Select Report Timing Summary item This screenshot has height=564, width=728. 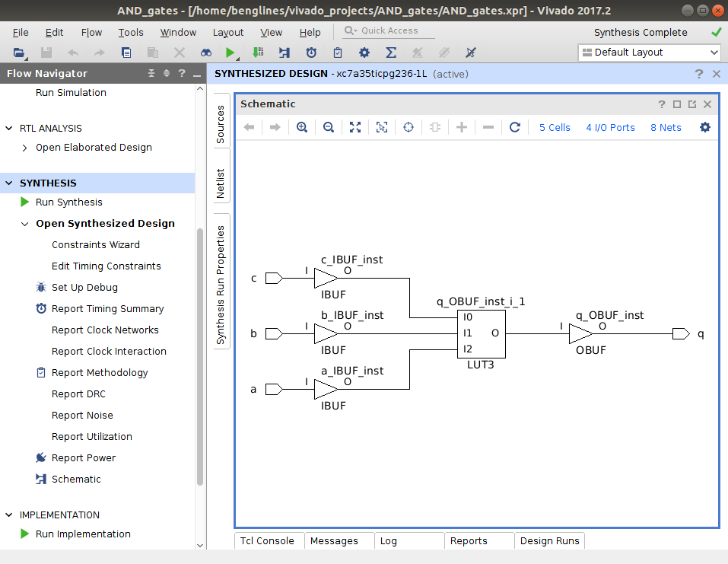[x=108, y=309]
